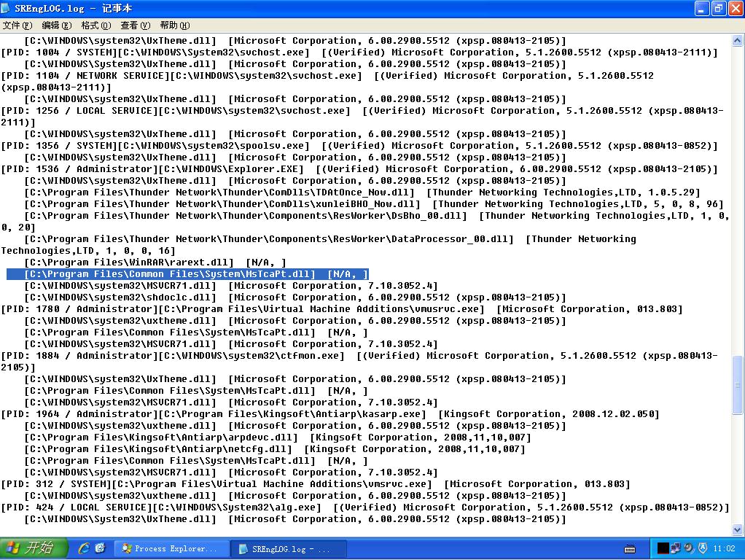Click the PID 1356 spoolsv.exe line
The image size is (745, 560).
[359, 146]
